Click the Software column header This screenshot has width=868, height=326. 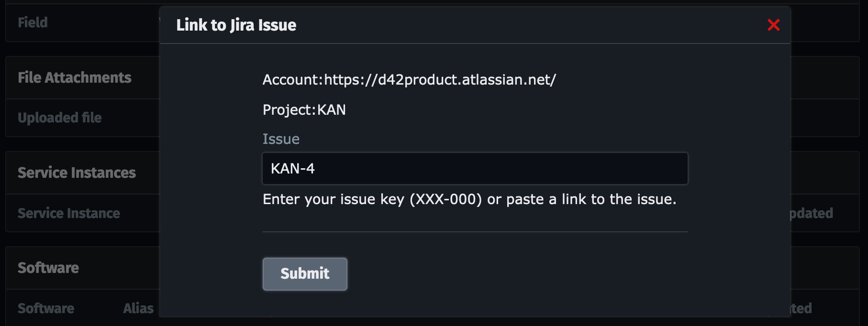tap(46, 308)
